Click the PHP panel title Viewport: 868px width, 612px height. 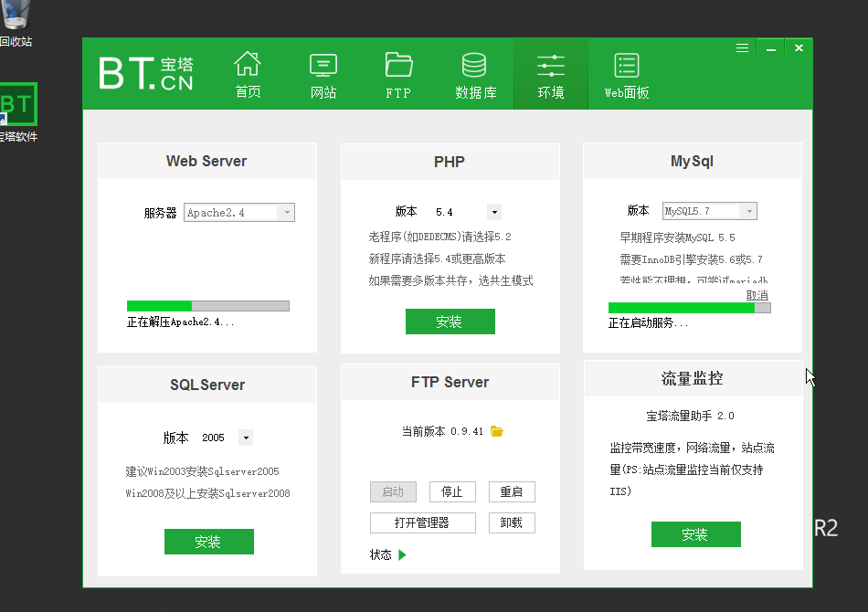(x=450, y=162)
